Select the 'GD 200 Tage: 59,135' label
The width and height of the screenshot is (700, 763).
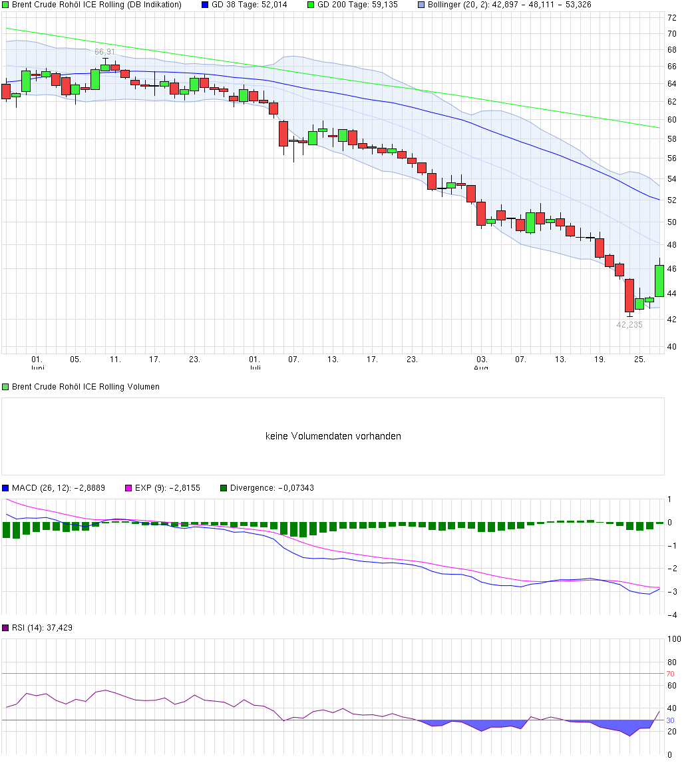(x=357, y=5)
